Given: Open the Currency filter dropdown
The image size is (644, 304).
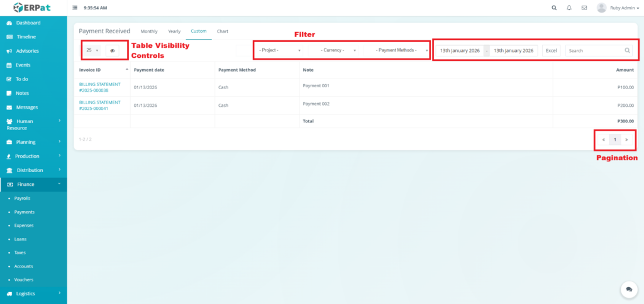Looking at the screenshot, I should 336,50.
